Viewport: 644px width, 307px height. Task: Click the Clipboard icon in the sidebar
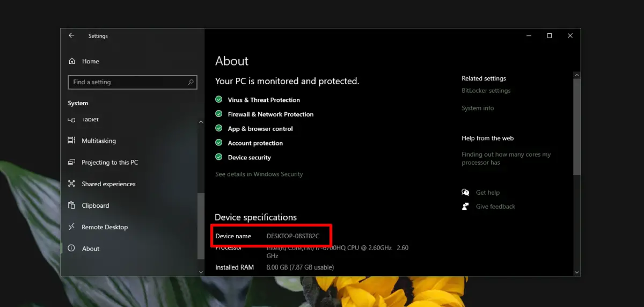71,205
